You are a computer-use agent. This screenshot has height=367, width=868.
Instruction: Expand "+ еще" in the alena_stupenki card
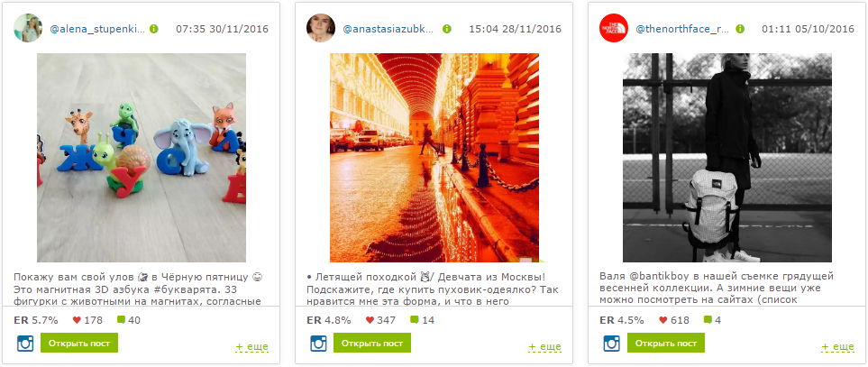(x=251, y=346)
